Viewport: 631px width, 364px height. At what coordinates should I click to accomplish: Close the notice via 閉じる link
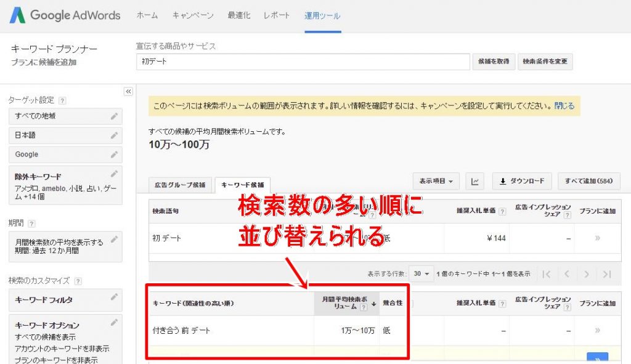pos(564,106)
